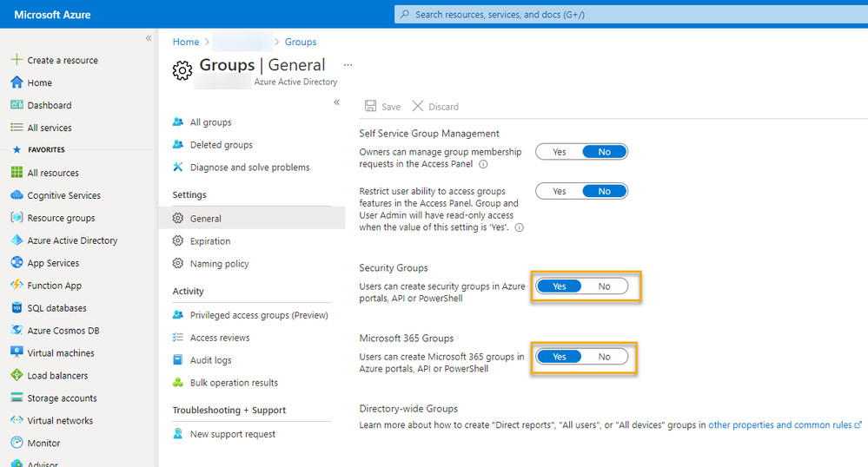Image resolution: width=868 pixels, height=467 pixels.
Task: Collapse the left Azure navigation sidebar
Action: 149,39
